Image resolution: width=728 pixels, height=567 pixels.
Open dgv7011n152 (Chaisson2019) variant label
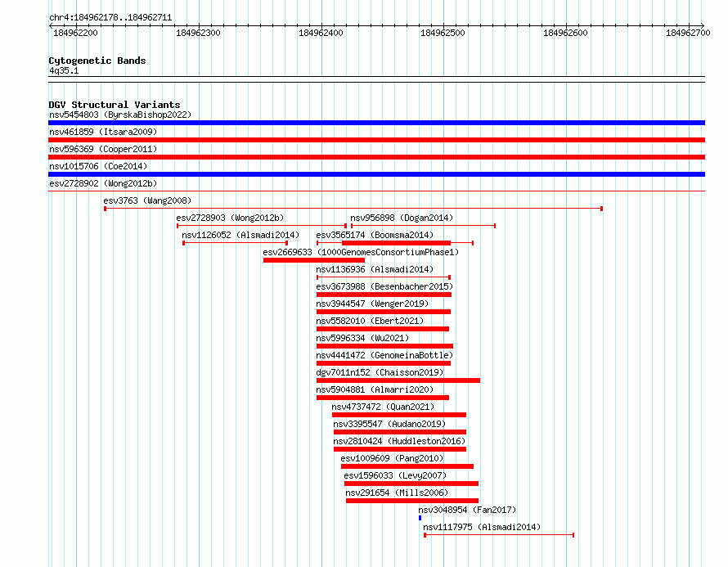coord(380,372)
